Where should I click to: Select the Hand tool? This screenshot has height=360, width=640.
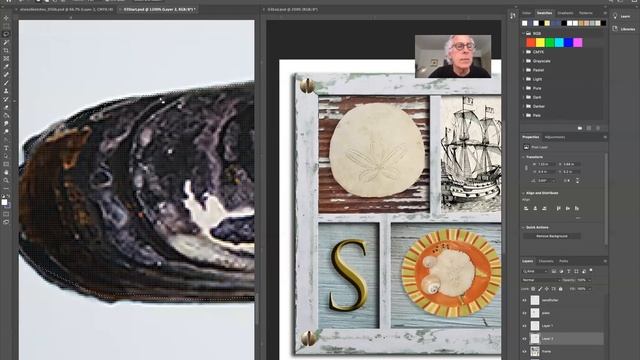point(6,173)
